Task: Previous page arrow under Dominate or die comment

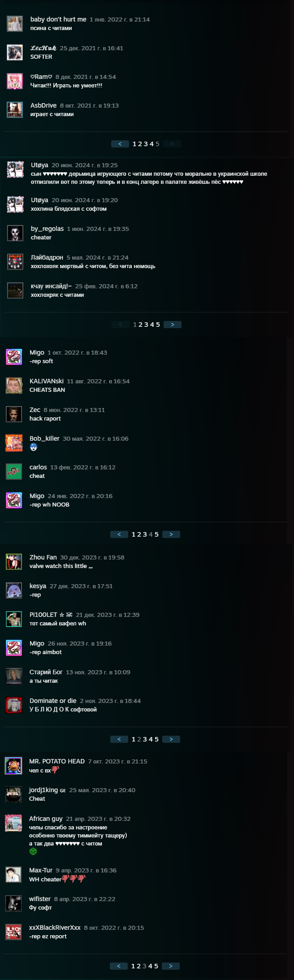Action: (x=119, y=739)
